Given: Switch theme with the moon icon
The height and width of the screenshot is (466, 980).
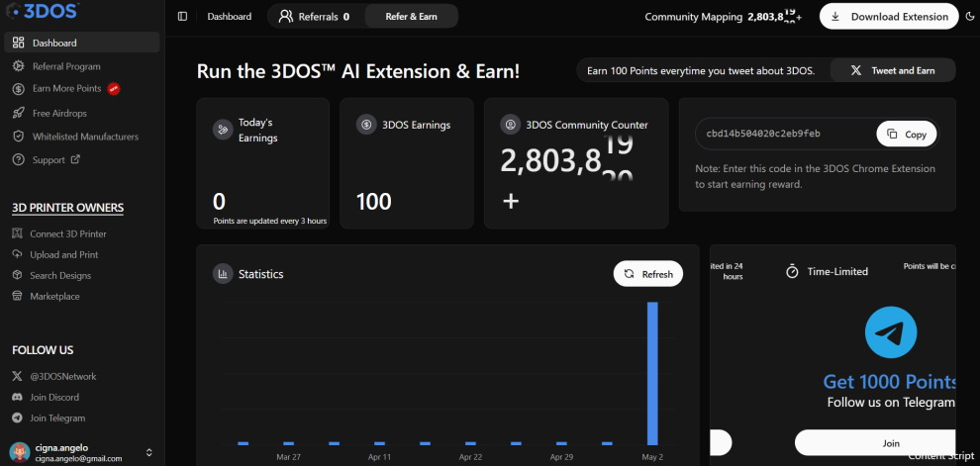Looking at the screenshot, I should click(970, 17).
